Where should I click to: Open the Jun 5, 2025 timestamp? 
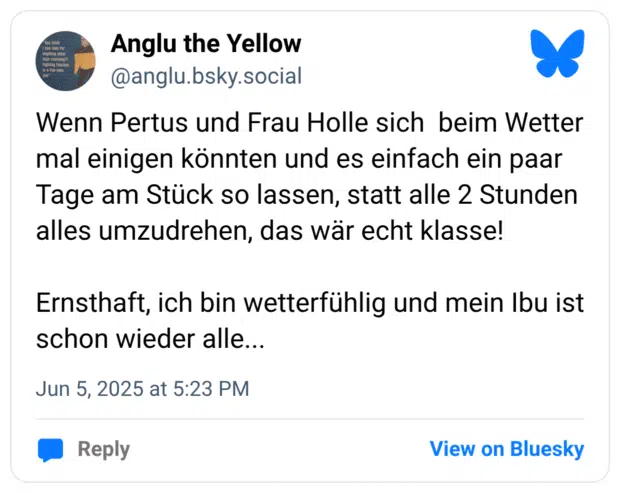tap(142, 389)
